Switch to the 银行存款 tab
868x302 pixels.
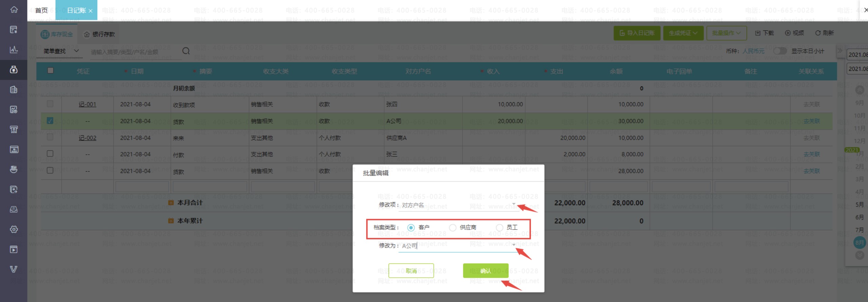click(99, 34)
